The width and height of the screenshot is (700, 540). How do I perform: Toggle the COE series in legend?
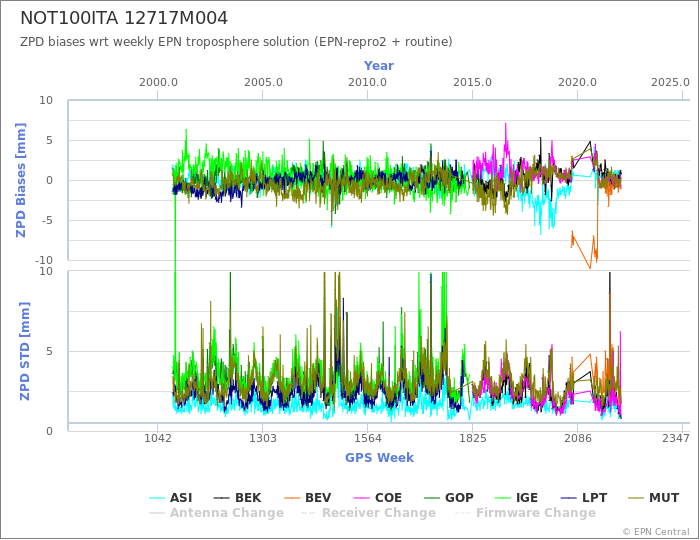[x=378, y=498]
